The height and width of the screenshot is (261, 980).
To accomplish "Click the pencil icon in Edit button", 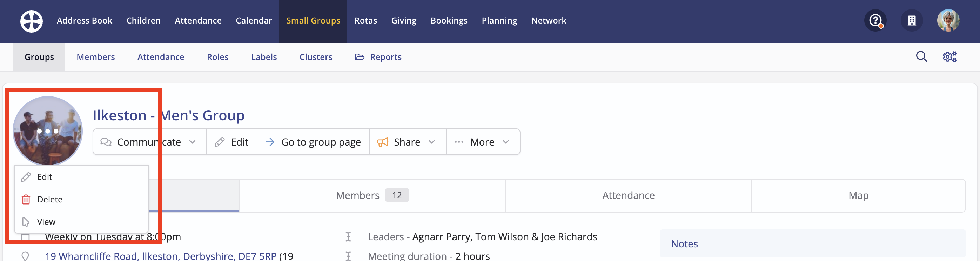I will (220, 142).
